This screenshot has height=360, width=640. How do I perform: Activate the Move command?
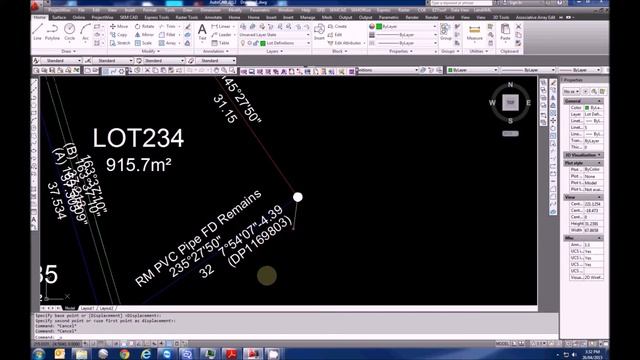119,26
